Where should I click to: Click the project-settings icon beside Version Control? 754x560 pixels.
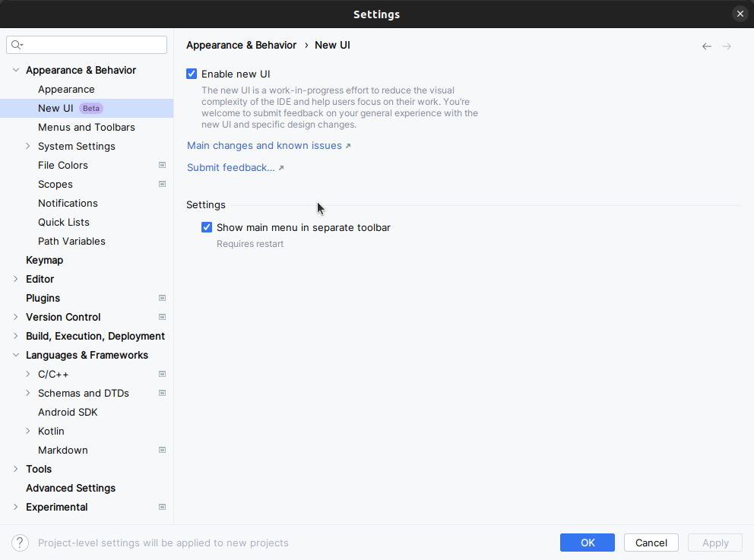click(162, 317)
